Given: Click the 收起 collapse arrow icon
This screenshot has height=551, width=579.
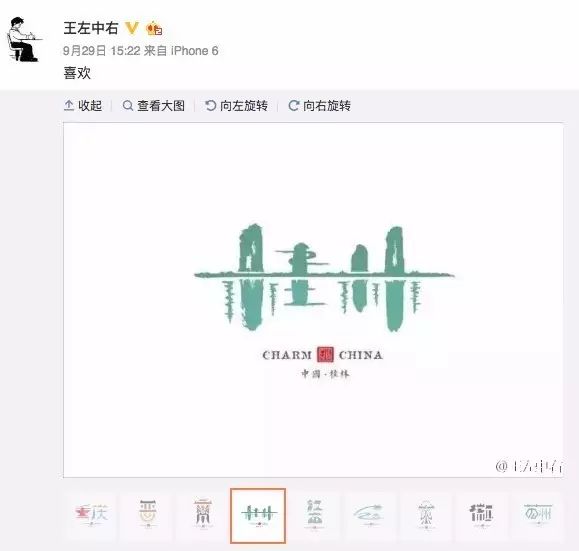Looking at the screenshot, I should click(x=69, y=106).
